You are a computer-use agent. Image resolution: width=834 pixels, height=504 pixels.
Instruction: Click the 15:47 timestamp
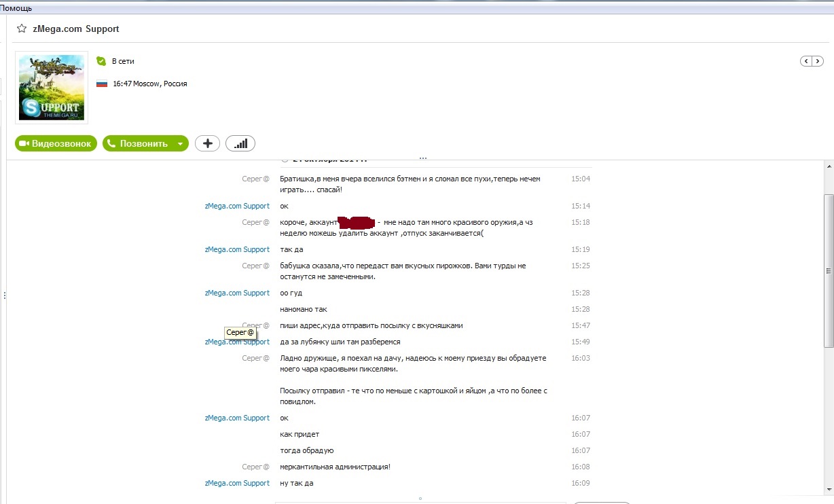[x=581, y=325]
